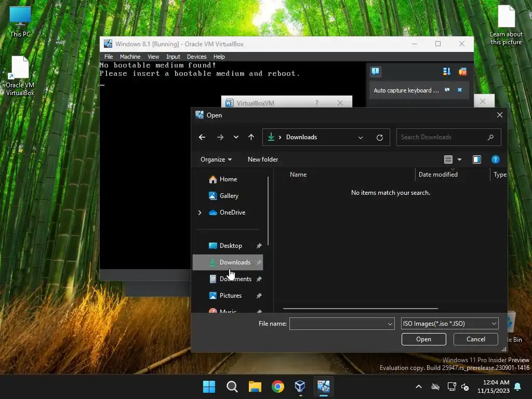Image resolution: width=532 pixels, height=399 pixels.
Task: Open notification bell in taskbar
Action: click(518, 387)
